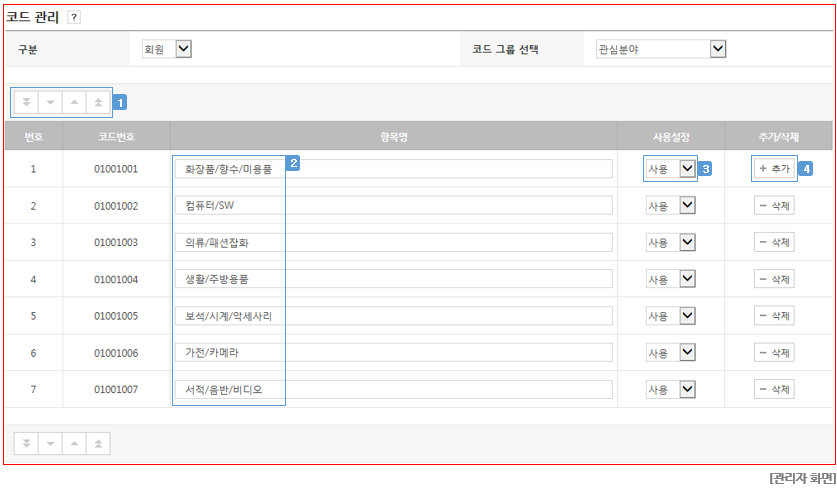
Task: Open the 코드 그룹 선택 dropdown showing 관심분야
Action: [x=661, y=49]
